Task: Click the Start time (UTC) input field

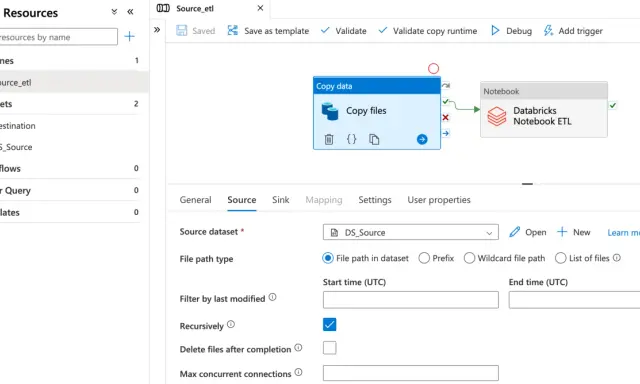Action: (x=410, y=300)
